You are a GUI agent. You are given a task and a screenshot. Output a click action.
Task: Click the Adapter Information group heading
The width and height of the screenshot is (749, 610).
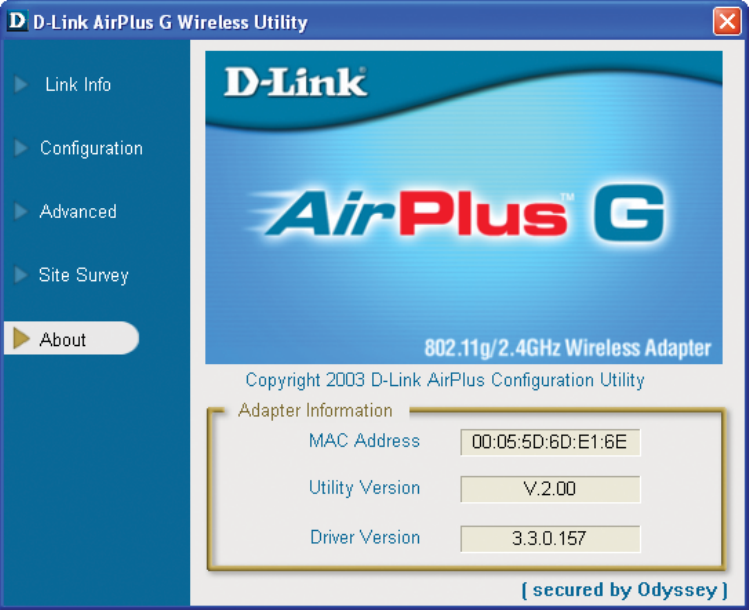(315, 411)
